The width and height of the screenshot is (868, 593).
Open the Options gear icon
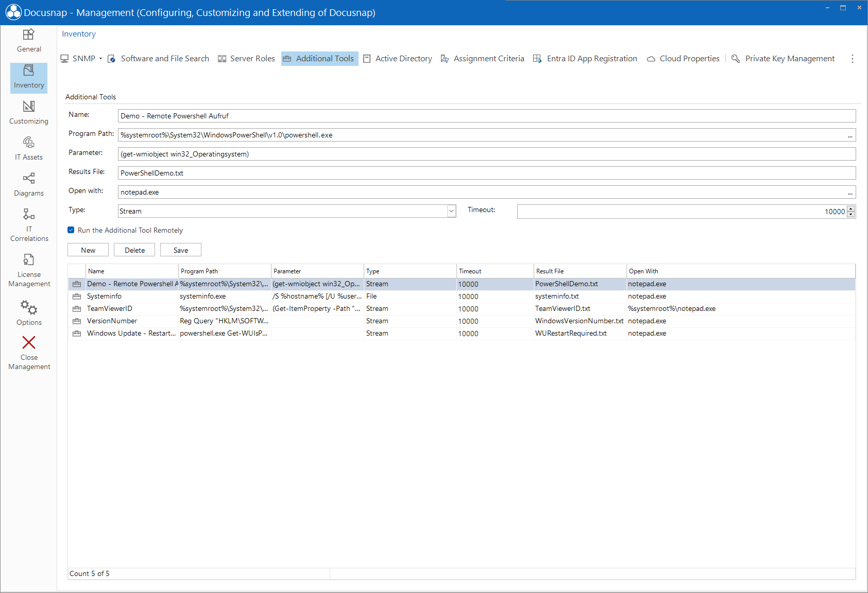[x=29, y=308]
